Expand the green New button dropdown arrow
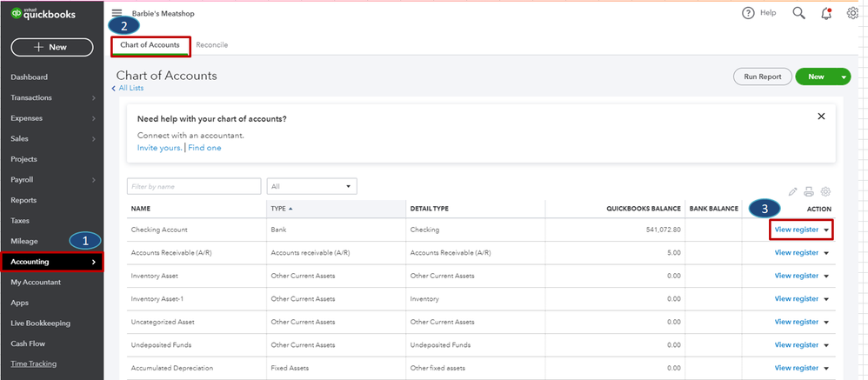Image resolution: width=868 pixels, height=380 pixels. click(844, 77)
